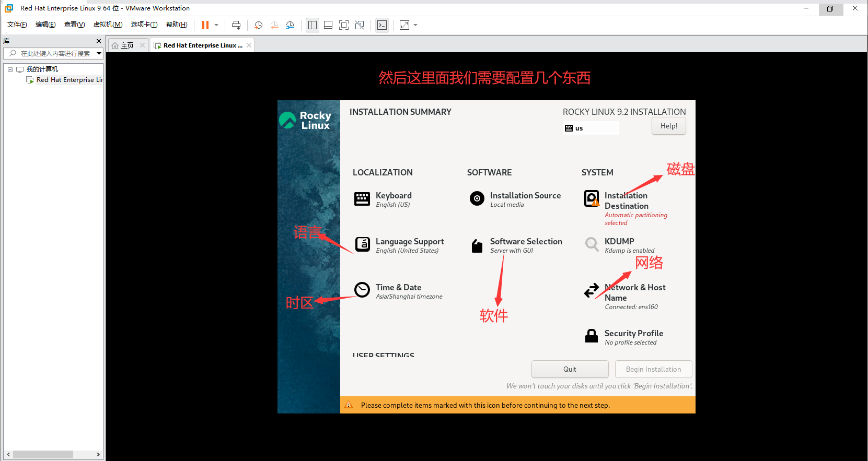Click the KDUMP magnifier icon
This screenshot has width=868, height=461.
(x=592, y=244)
